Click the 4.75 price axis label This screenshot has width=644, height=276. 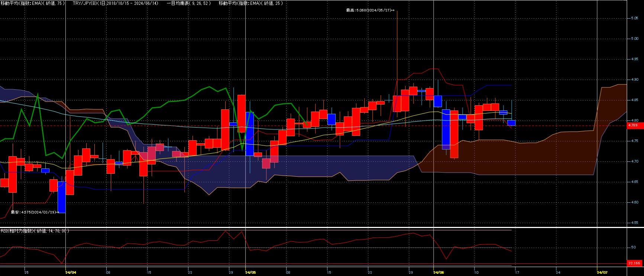pos(634,141)
